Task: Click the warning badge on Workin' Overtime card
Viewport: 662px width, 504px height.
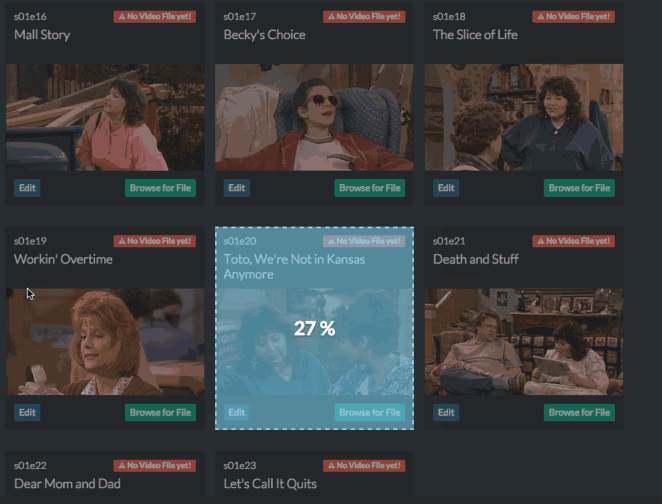Action: click(155, 241)
